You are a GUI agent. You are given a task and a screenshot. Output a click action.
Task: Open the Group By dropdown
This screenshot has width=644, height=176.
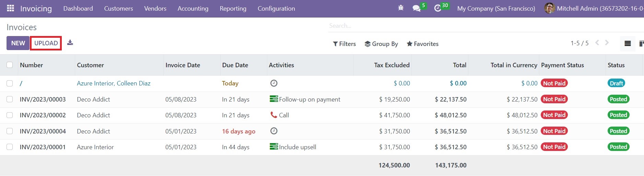pyautogui.click(x=381, y=44)
